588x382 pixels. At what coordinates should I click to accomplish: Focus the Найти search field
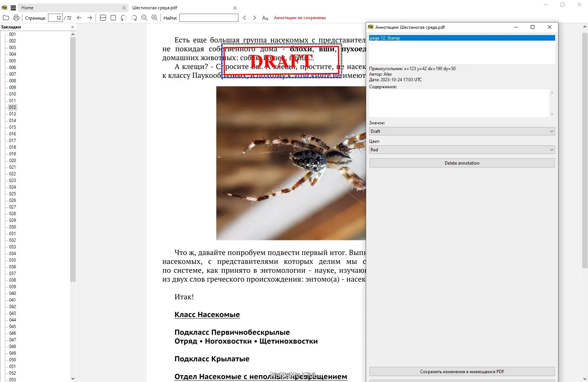pos(209,18)
